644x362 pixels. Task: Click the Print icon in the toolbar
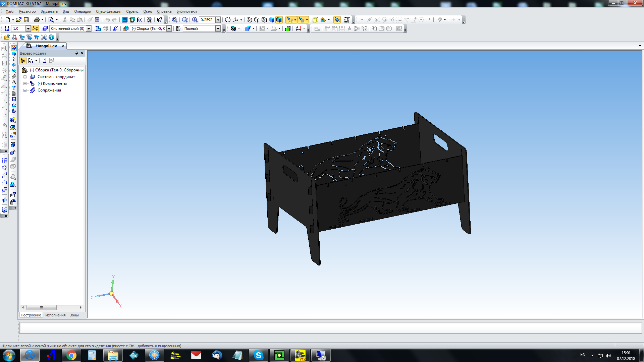click(x=37, y=20)
